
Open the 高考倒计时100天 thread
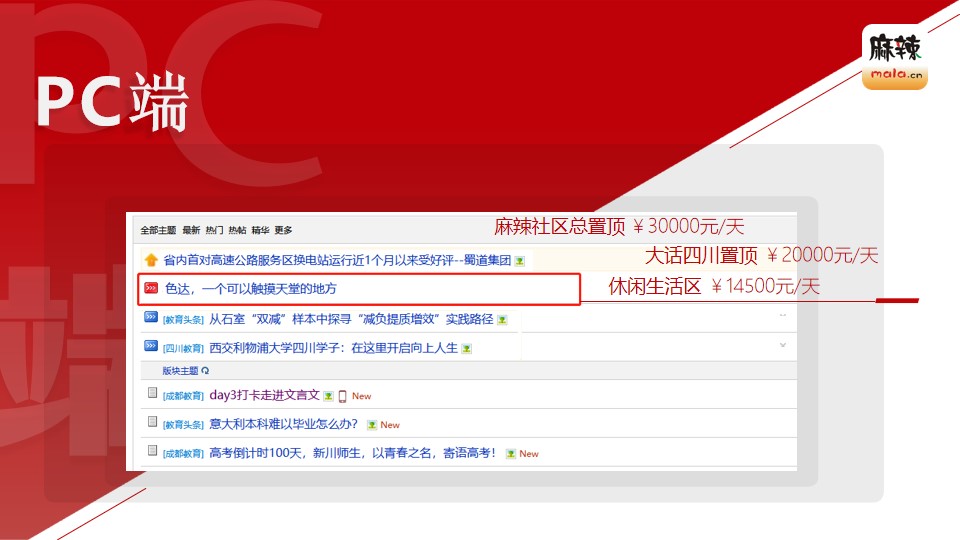[353, 453]
